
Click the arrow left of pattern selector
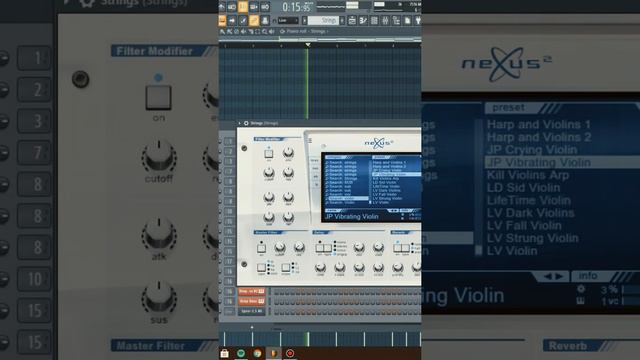[304, 20]
